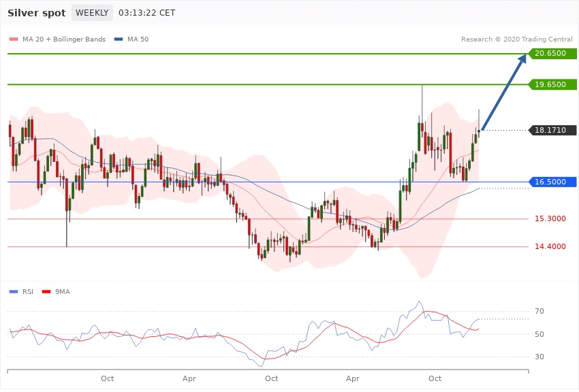Image resolution: width=579 pixels, height=392 pixels.
Task: Click the 18.1710 current price tag
Action: pos(552,130)
